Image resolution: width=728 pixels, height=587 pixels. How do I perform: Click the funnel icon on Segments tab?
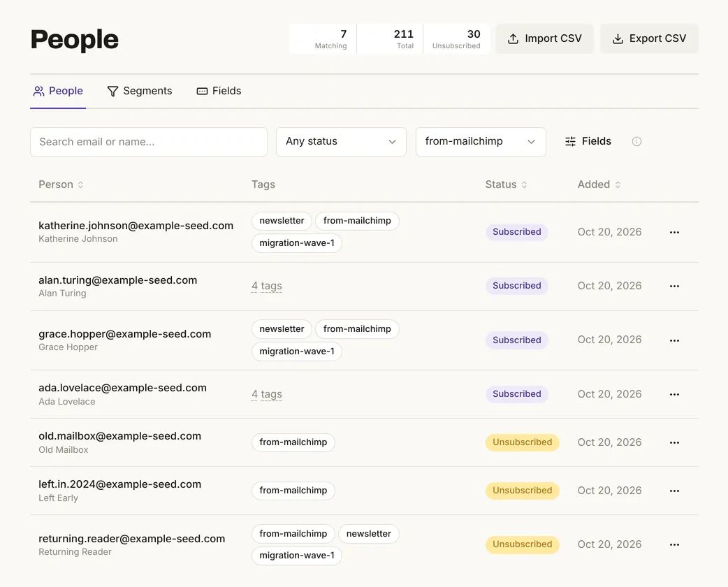pos(112,91)
